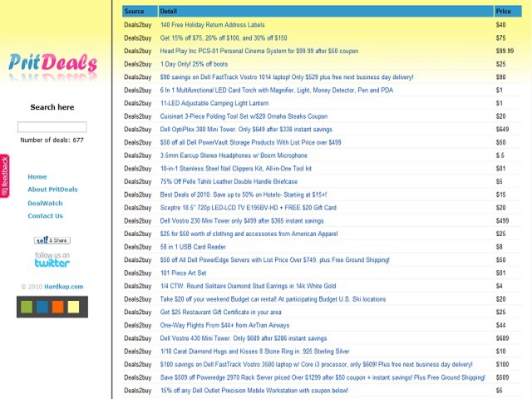The height and width of the screenshot is (399, 532).
Task: Open Sceptre 18.5" LED-LCD TV deal
Action: (249, 208)
